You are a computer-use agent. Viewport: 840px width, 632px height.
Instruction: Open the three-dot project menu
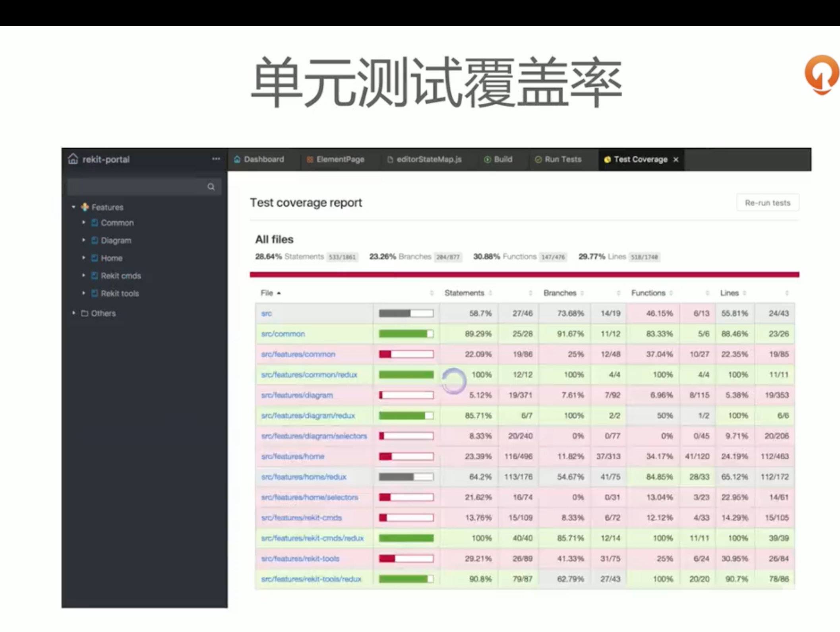[x=216, y=159]
